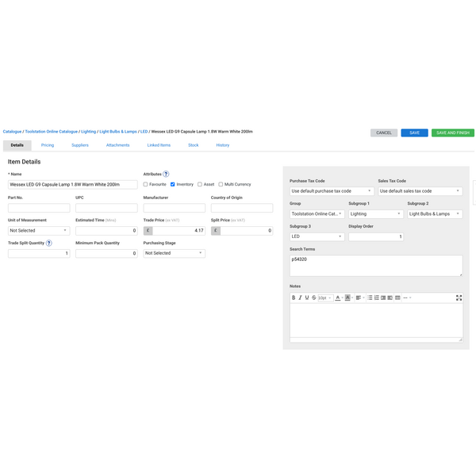Viewport: 476px width, 476px height.
Task: Open Subgroup 2 Light Bulbs & Lamps dropdown
Action: 435,214
